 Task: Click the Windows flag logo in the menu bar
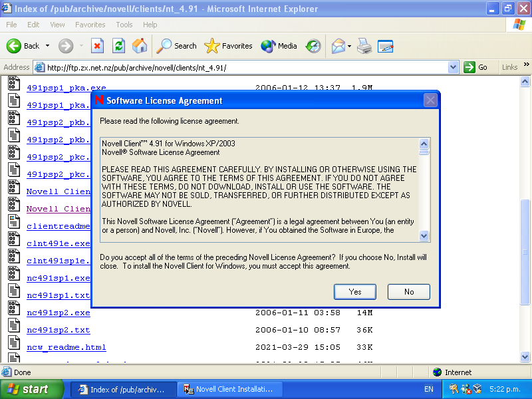click(x=519, y=25)
